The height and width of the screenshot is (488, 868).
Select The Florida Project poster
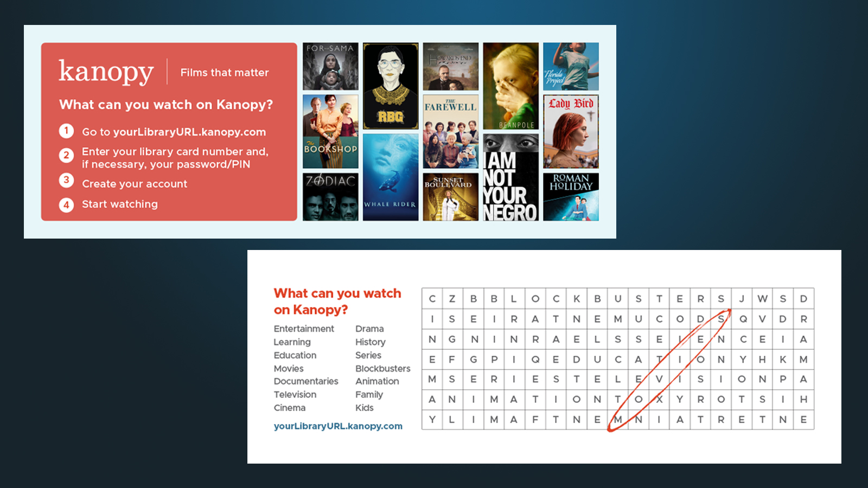[x=571, y=66]
